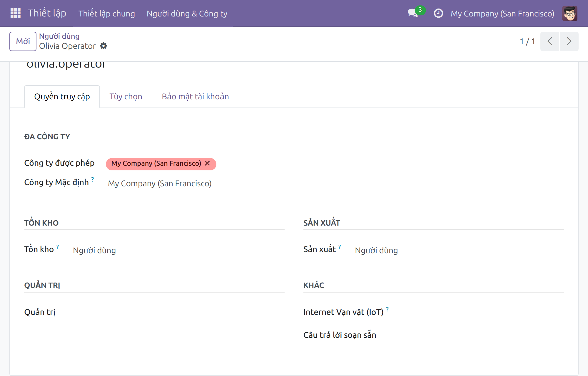Switch to Bảo mật tài khoản tab
The width and height of the screenshot is (588, 376).
click(x=195, y=96)
